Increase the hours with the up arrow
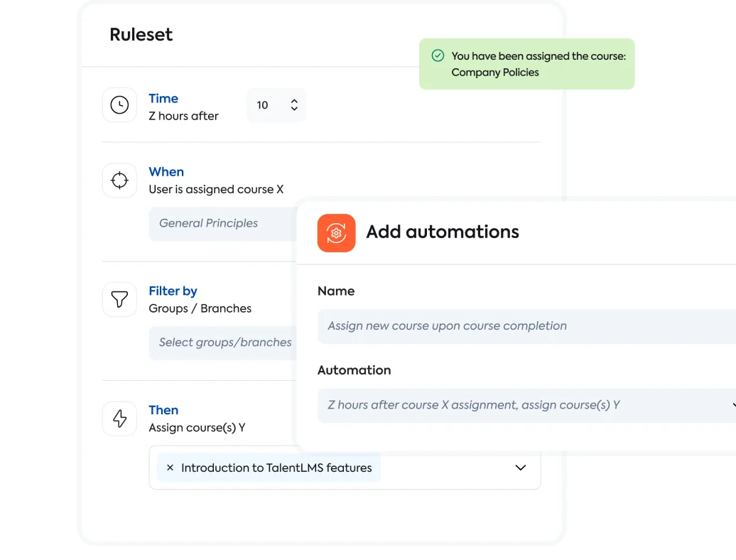This screenshot has height=560, width=736. pyautogui.click(x=294, y=101)
